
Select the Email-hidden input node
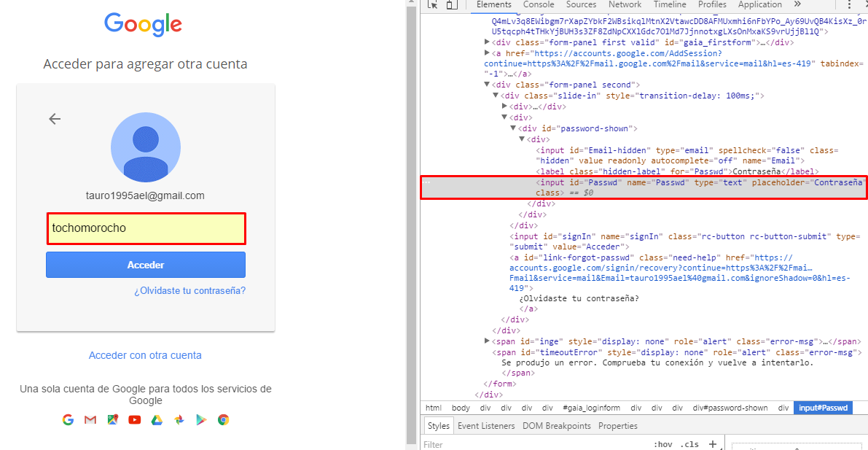click(x=687, y=155)
